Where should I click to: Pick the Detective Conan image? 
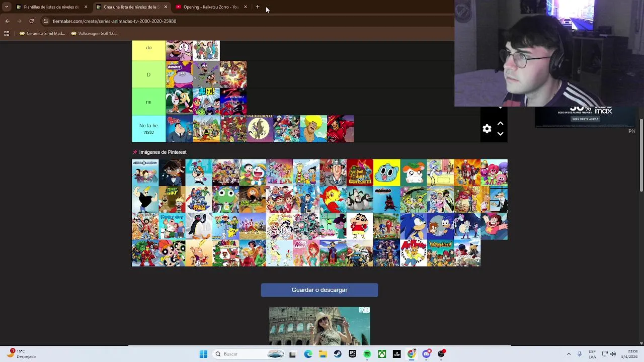172,172
